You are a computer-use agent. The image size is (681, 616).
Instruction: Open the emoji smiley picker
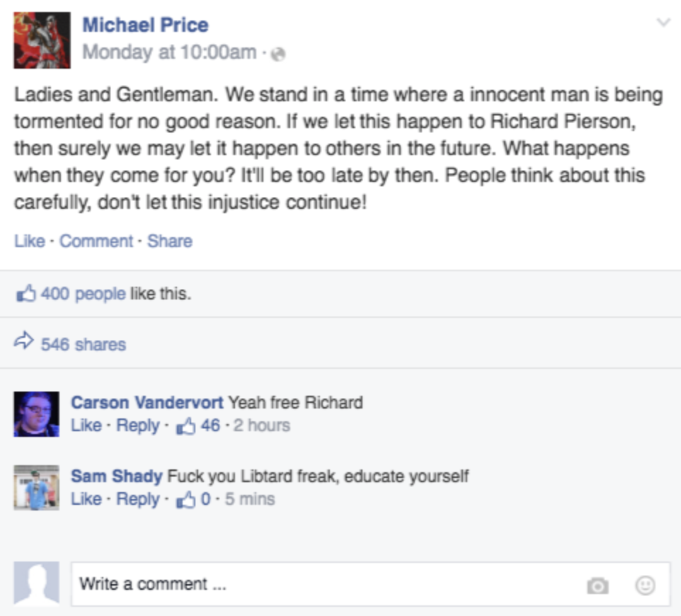[x=645, y=585]
